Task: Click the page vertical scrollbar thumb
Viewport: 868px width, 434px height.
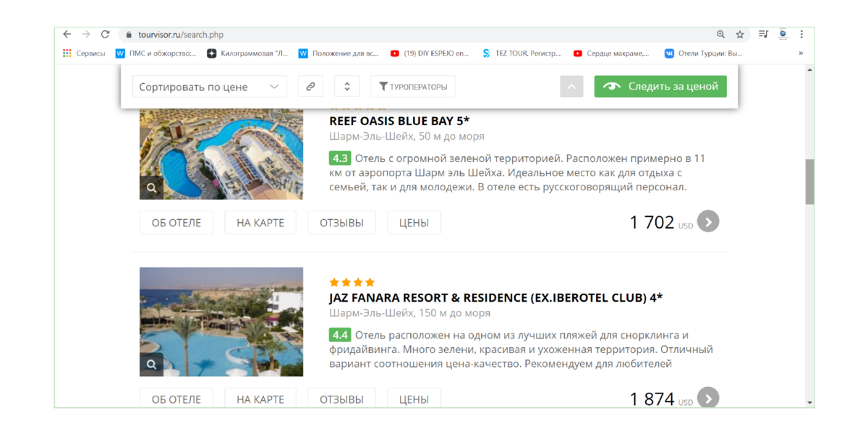Action: point(809,182)
